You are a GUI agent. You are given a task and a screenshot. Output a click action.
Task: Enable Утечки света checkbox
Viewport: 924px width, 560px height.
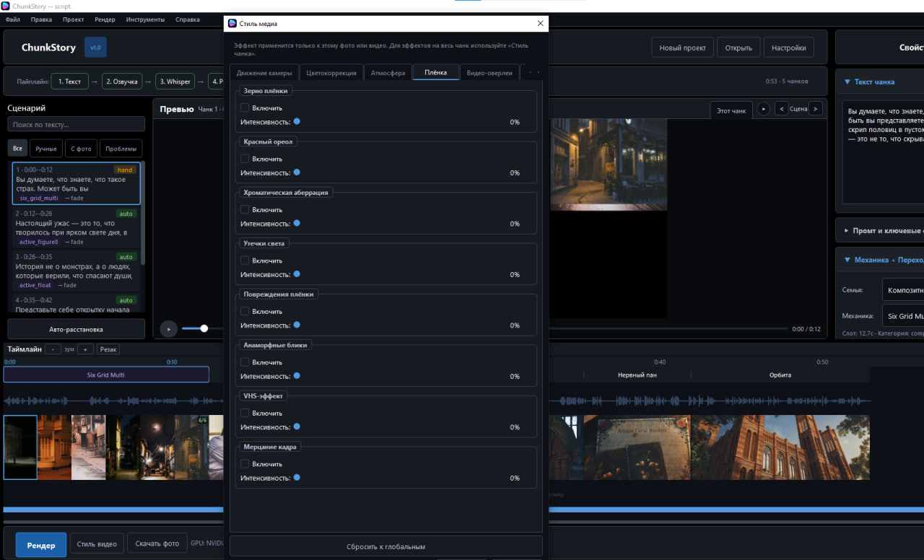point(245,261)
